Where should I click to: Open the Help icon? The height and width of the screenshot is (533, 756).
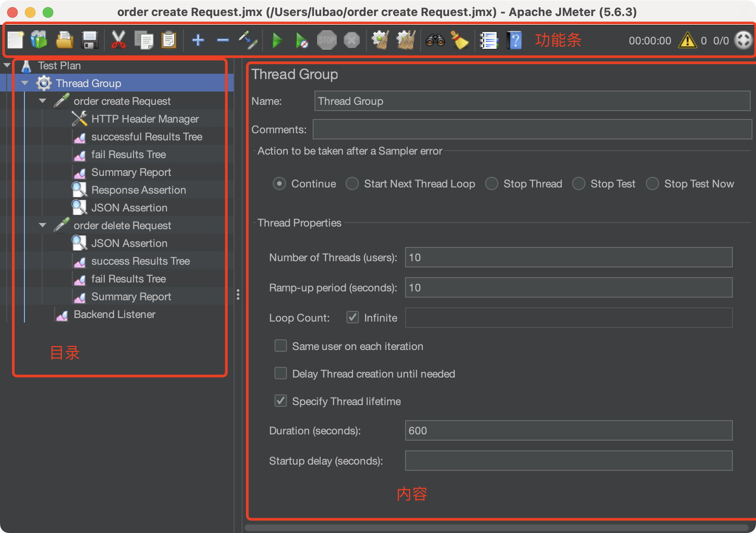(514, 40)
